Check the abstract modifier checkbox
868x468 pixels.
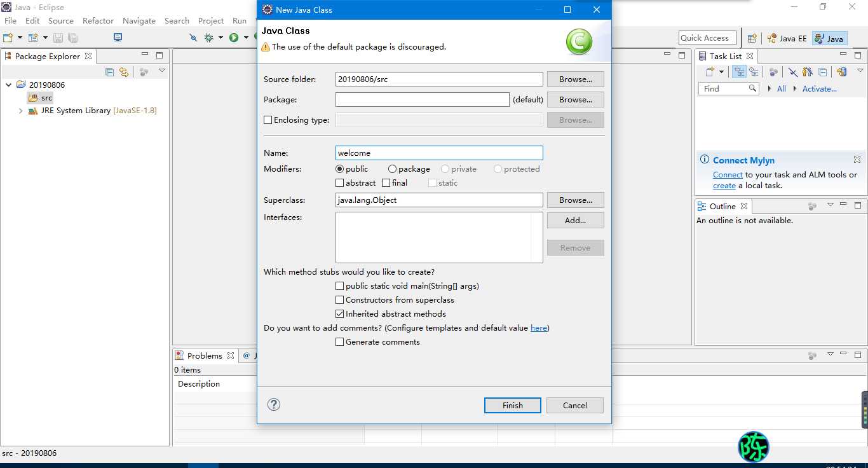pyautogui.click(x=340, y=183)
